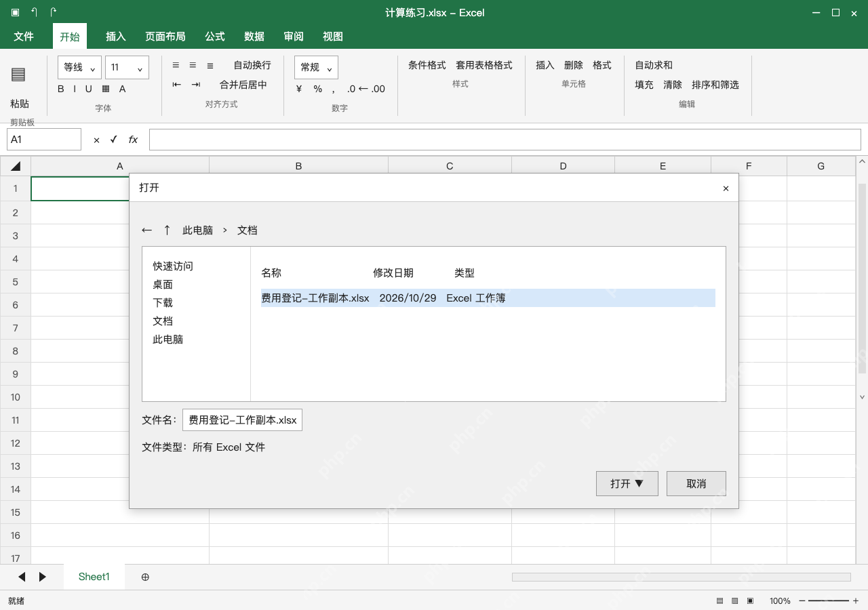
Task: Undo via title bar arrow
Action: coord(34,12)
